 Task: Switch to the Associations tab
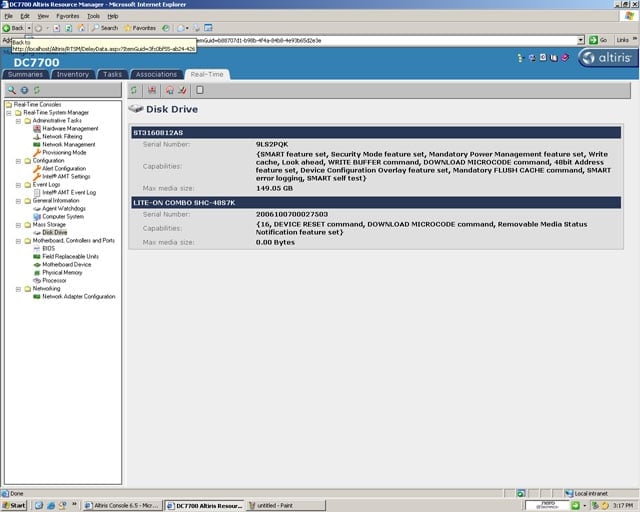coord(156,74)
